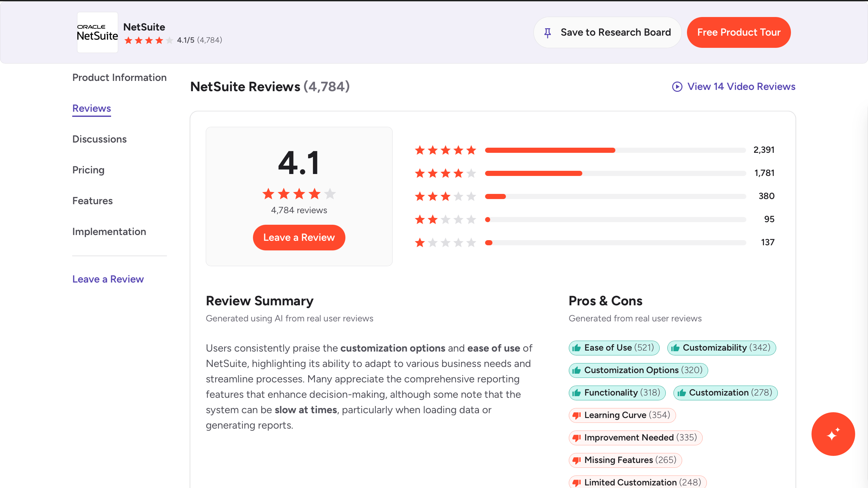Select the Customization (278) pro tag

[x=725, y=393]
